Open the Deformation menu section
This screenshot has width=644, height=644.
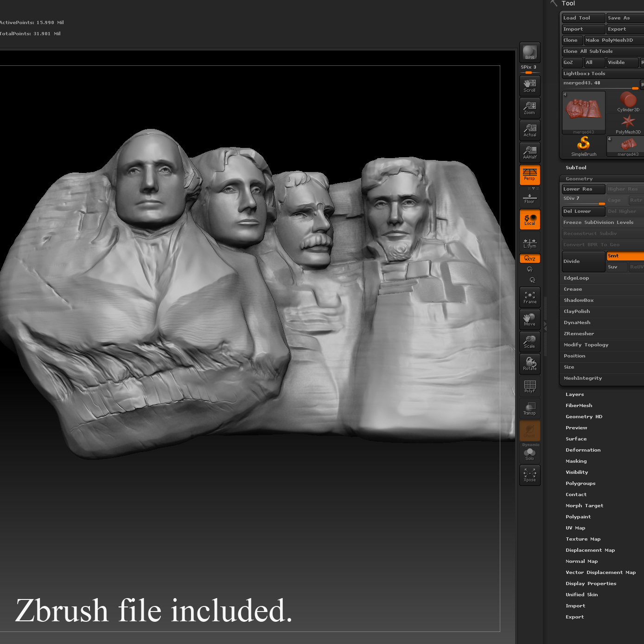583,450
